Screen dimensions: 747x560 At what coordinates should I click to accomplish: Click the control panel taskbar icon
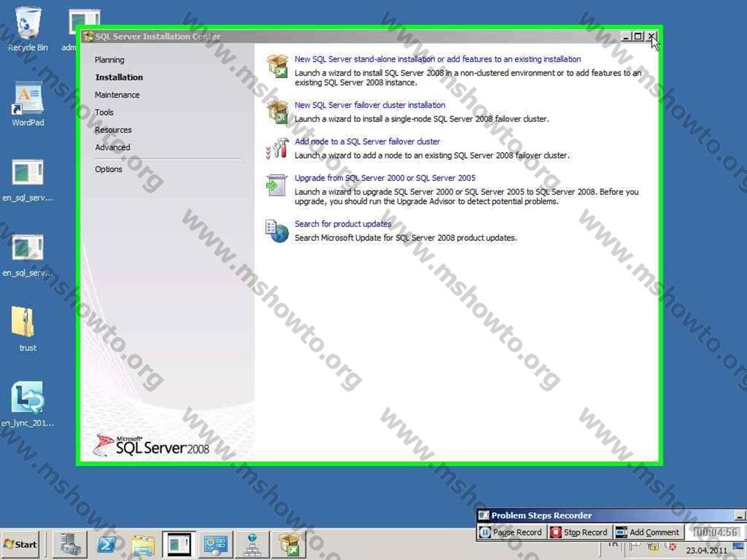pos(215,544)
